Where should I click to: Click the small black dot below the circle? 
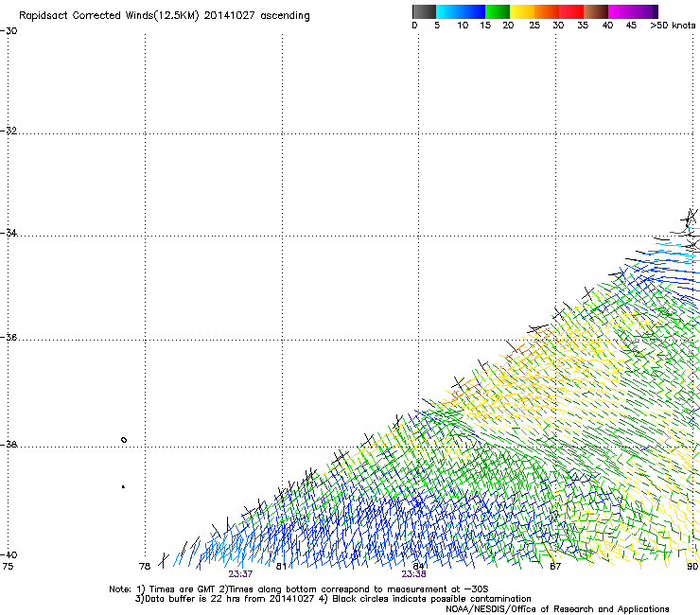click(123, 486)
